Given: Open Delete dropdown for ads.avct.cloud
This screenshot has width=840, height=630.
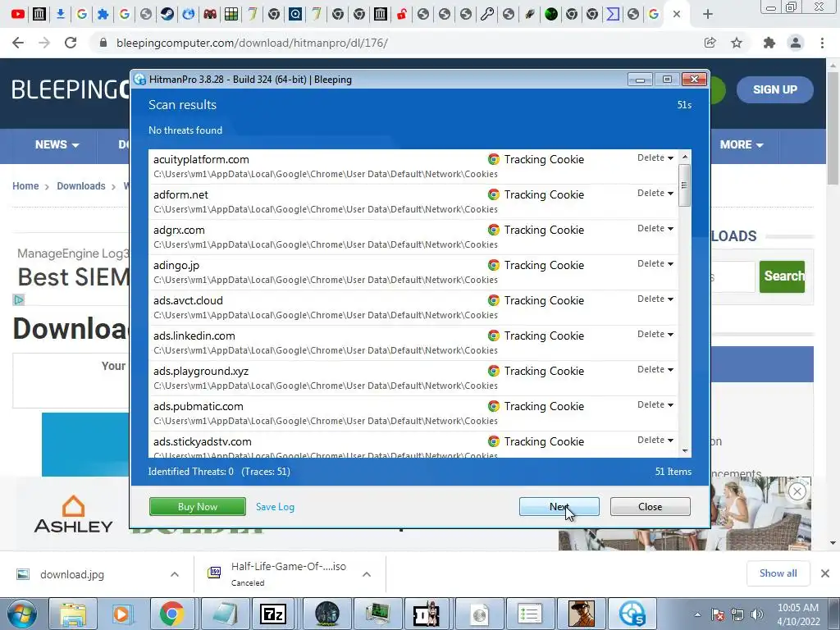Looking at the screenshot, I should tap(655, 299).
